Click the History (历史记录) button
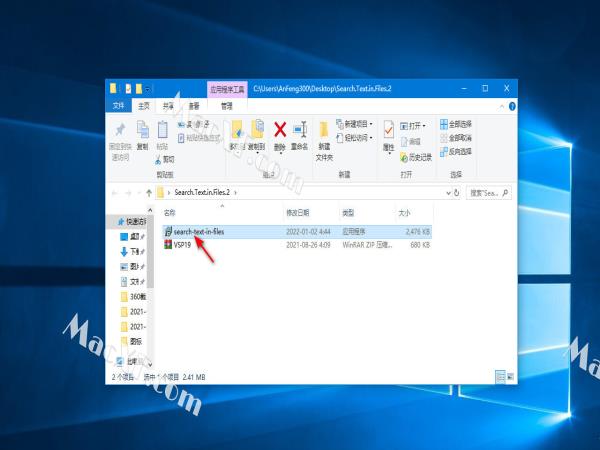600x450 pixels. (416, 157)
